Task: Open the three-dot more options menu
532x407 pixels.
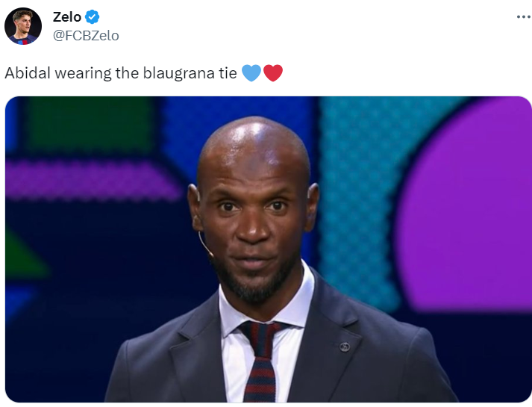Action: coord(524,16)
